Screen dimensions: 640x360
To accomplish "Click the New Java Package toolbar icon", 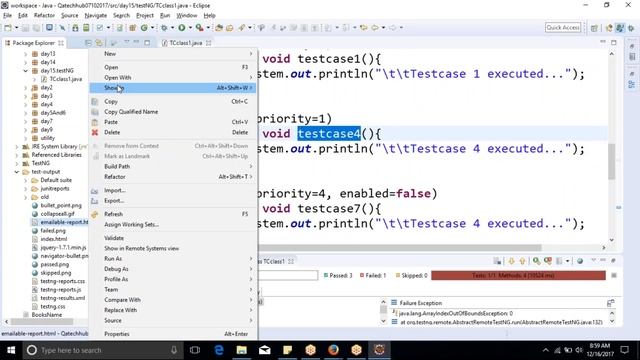I will [133, 28].
